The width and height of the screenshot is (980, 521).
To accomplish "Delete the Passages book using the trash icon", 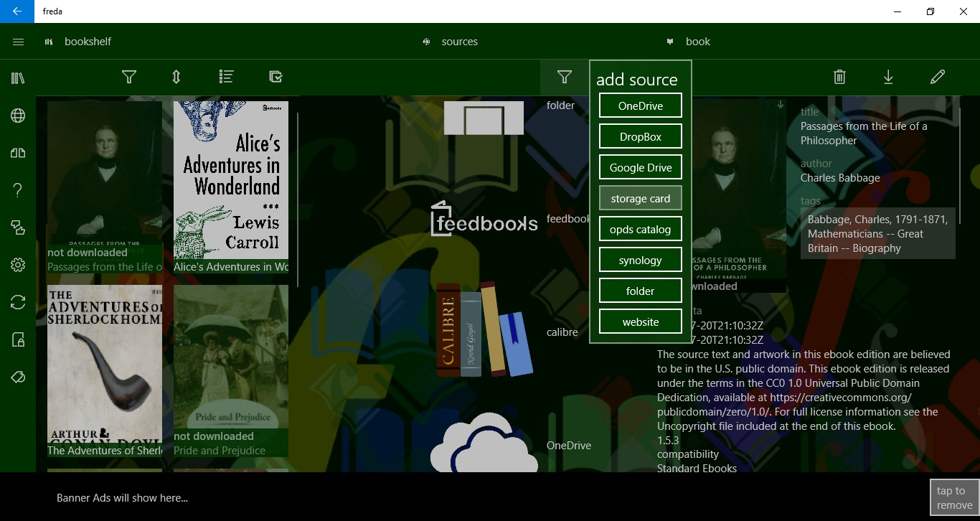I will point(839,77).
